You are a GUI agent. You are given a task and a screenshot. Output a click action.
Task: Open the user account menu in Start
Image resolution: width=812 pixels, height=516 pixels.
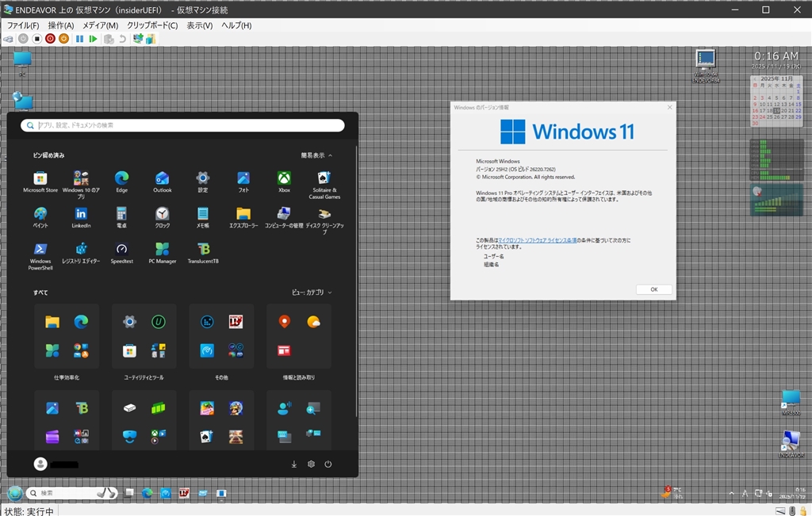pyautogui.click(x=41, y=464)
